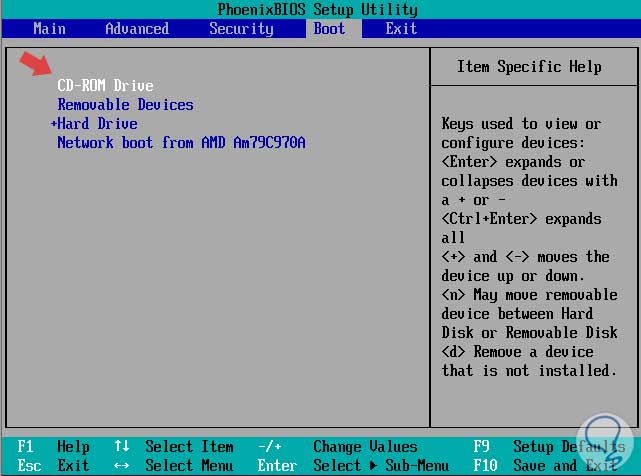Click the Item Specific Help heading

[x=529, y=67]
